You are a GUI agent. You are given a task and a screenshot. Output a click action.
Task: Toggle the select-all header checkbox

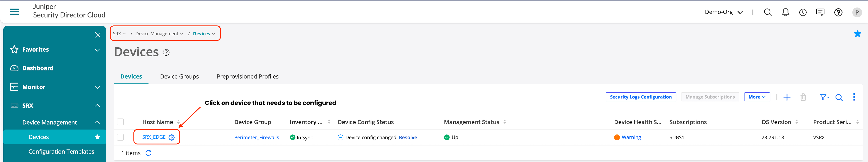pyautogui.click(x=120, y=122)
